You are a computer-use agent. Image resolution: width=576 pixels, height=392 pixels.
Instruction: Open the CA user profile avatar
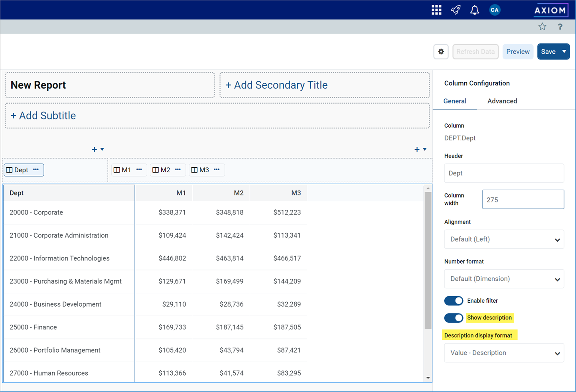(495, 10)
